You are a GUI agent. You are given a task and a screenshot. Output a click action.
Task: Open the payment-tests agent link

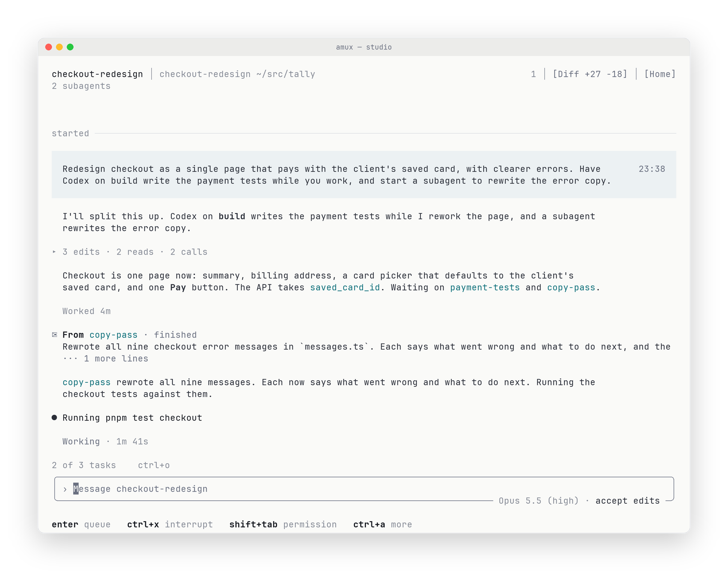click(485, 287)
